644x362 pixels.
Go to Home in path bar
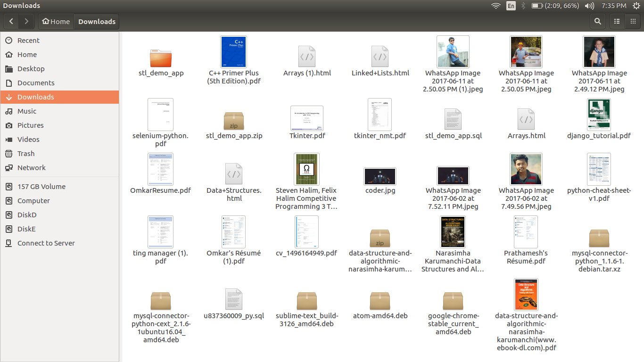click(x=56, y=21)
